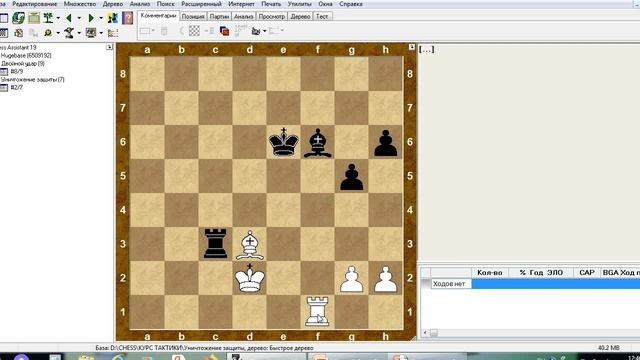Click the green swirl database icon
This screenshot has height=360, width=640.
point(18,18)
